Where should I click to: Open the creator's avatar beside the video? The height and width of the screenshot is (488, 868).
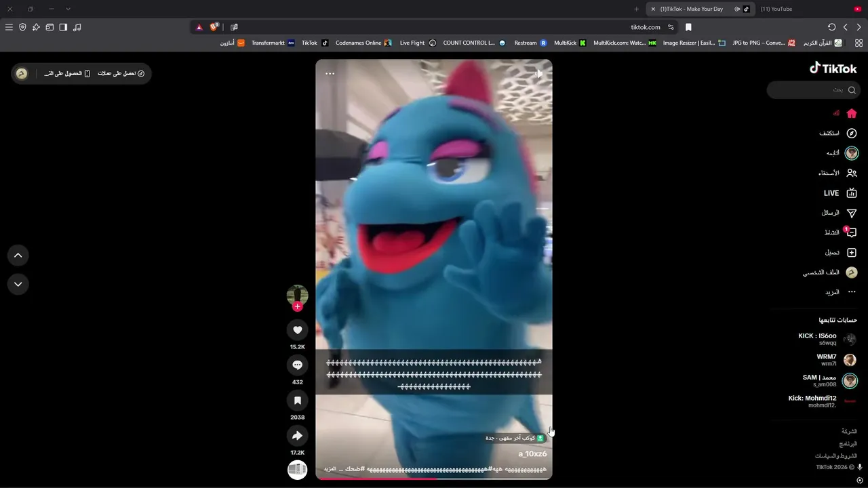[x=297, y=295]
